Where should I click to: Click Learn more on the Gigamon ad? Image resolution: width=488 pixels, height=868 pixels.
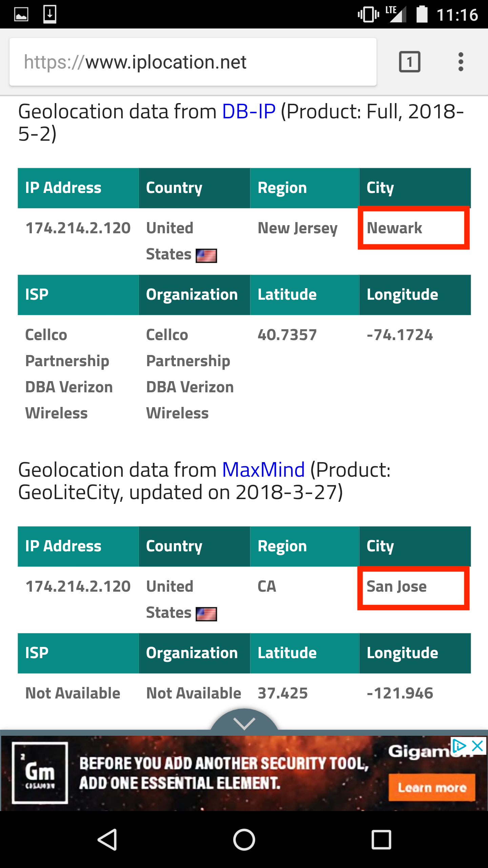coord(432,787)
